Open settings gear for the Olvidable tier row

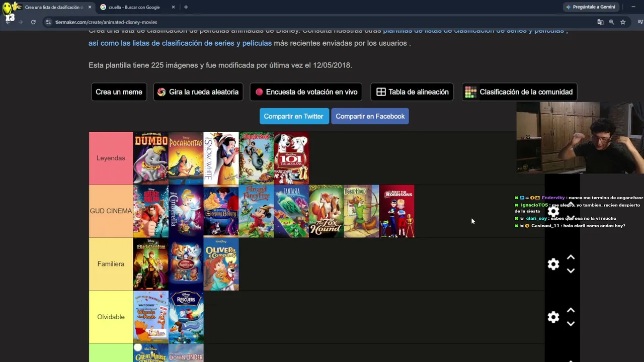[x=553, y=317]
